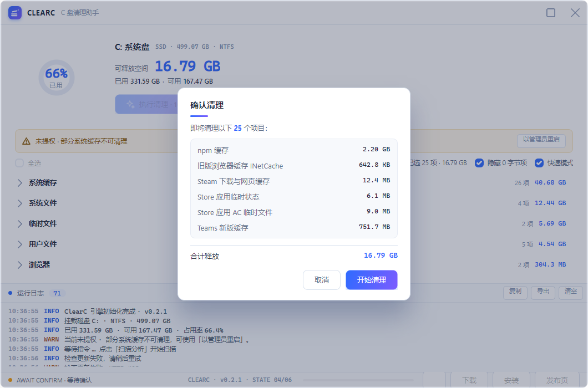Click 执行清理 button behind dialog

pos(146,104)
